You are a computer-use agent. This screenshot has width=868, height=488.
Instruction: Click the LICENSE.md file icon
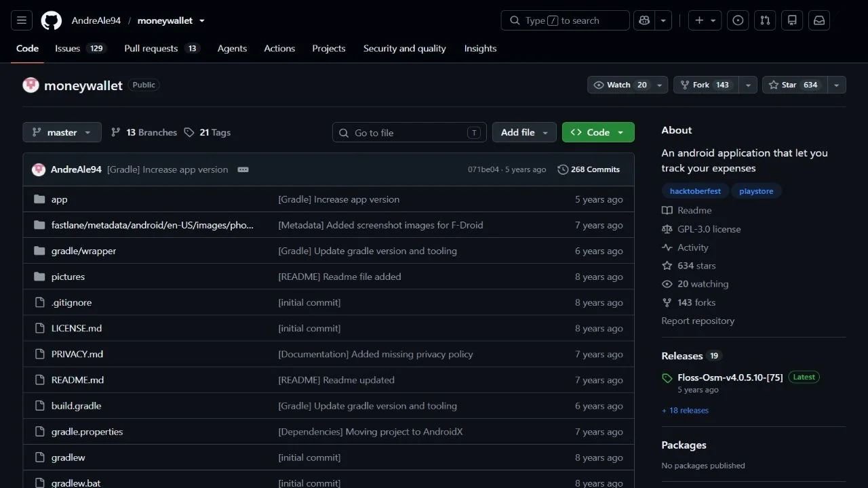tap(39, 328)
